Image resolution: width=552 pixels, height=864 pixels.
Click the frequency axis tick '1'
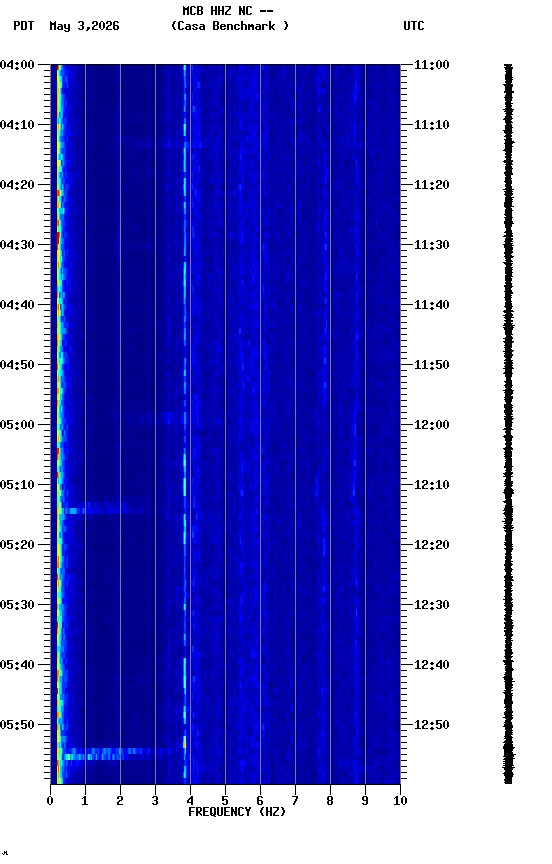[85, 801]
